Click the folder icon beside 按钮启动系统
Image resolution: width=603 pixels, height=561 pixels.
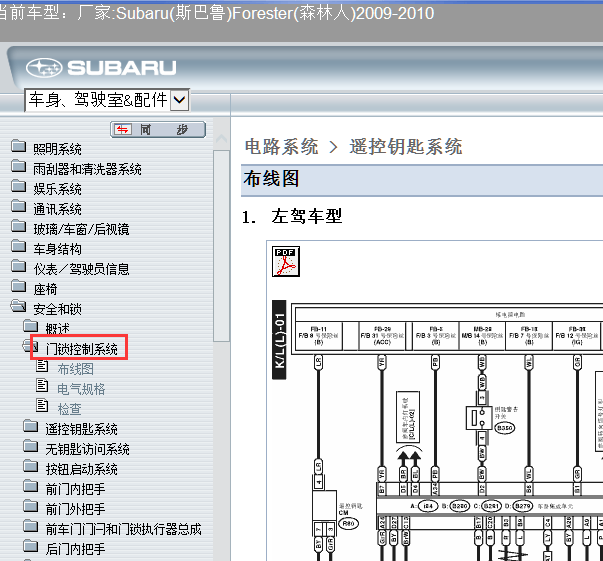(30, 466)
